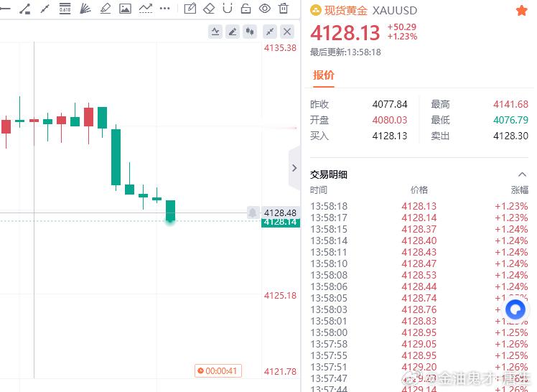Click the open price value 4080.03
This screenshot has height=392, width=537.
[390, 120]
